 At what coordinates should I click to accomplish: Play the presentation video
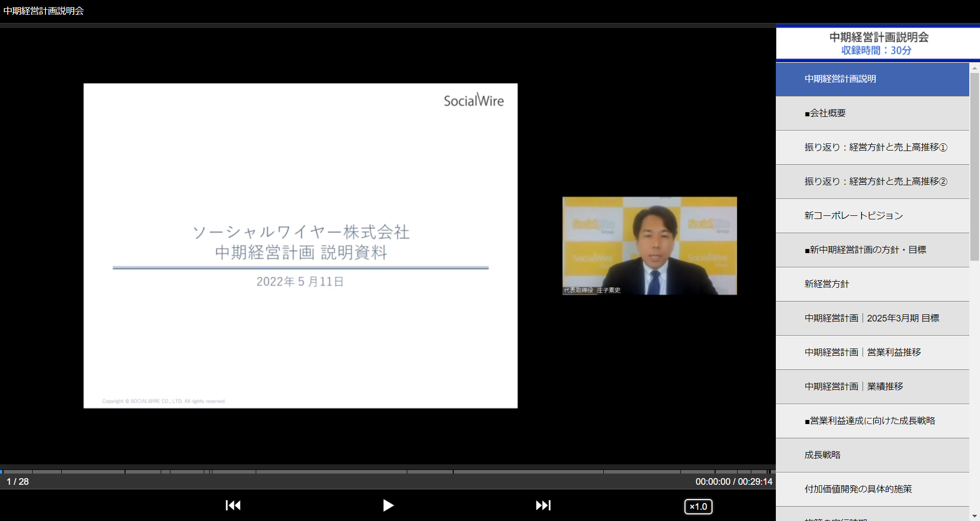click(388, 505)
